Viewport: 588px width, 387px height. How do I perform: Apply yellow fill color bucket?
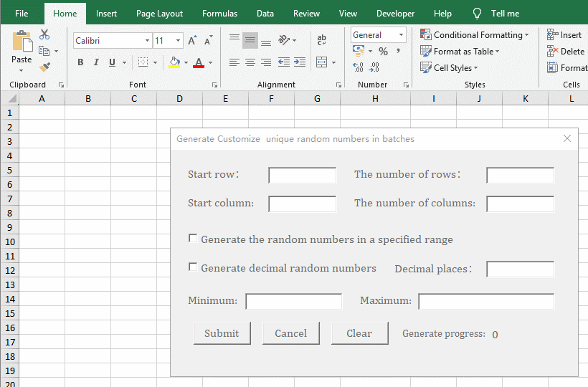[x=174, y=62]
